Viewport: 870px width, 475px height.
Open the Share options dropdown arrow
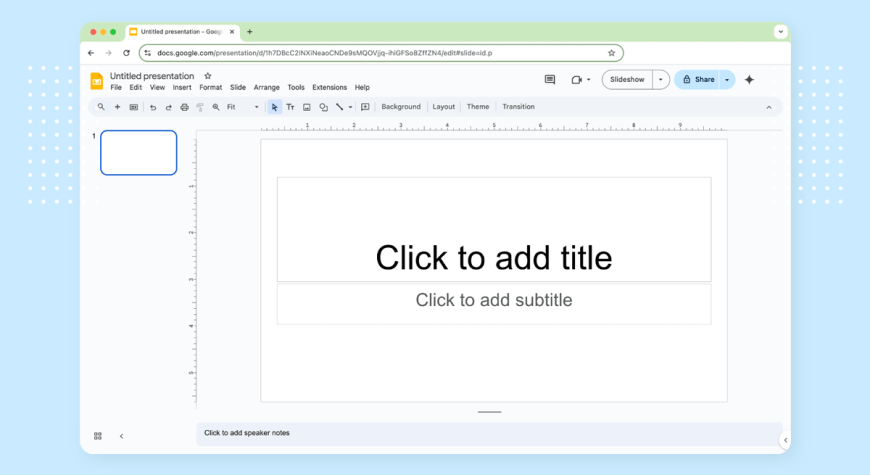pyautogui.click(x=727, y=80)
